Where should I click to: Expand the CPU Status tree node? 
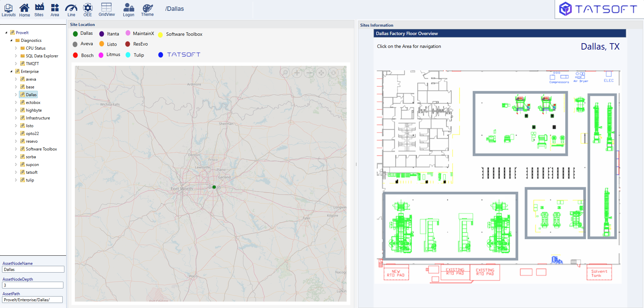tap(16, 48)
